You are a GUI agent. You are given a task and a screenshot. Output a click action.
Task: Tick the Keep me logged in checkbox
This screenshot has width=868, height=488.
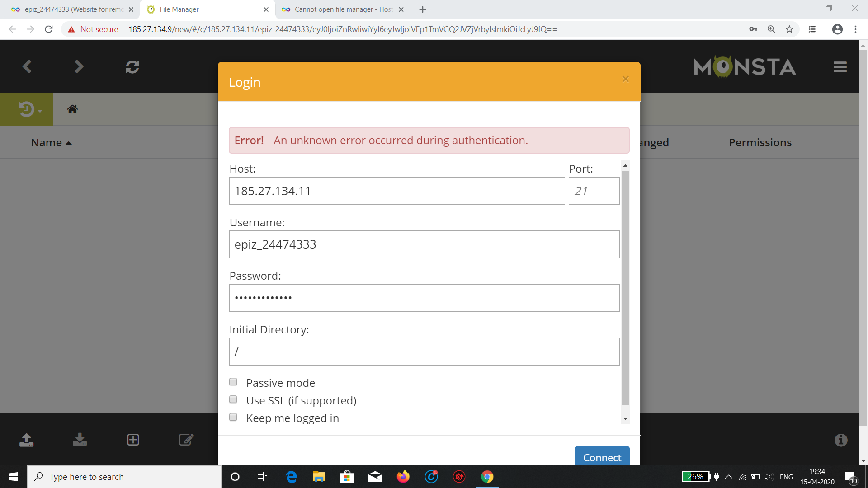(233, 417)
